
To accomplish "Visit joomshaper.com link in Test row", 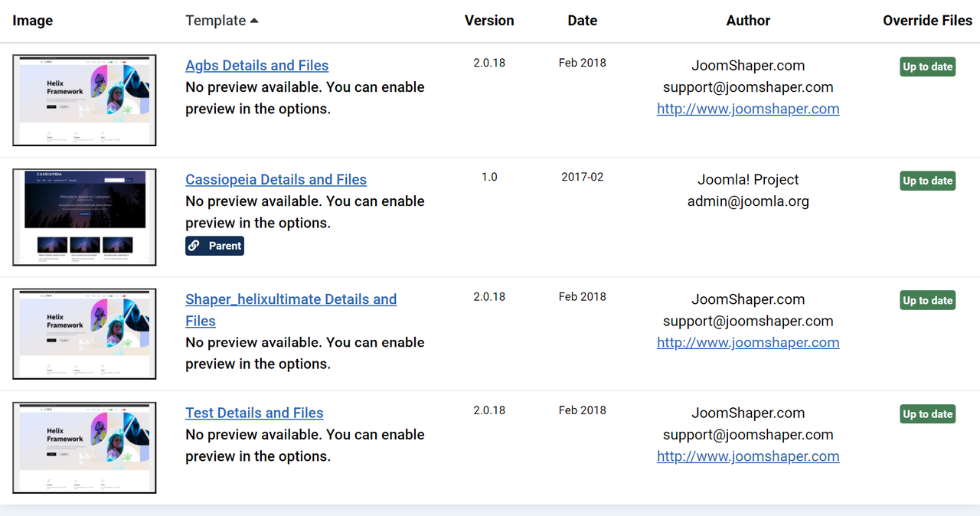I will pos(748,456).
